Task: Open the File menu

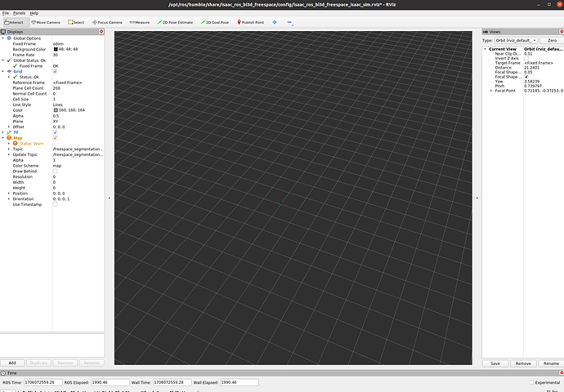Action: [6, 13]
